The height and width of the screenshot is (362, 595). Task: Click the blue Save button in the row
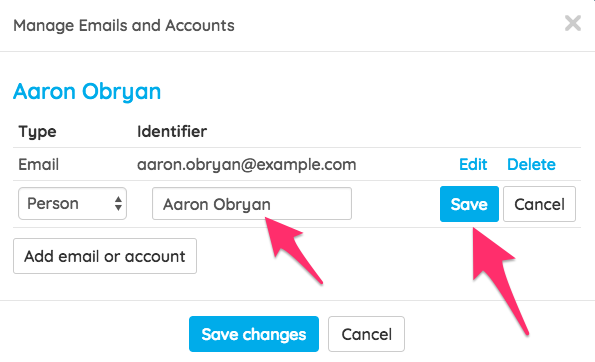click(469, 204)
